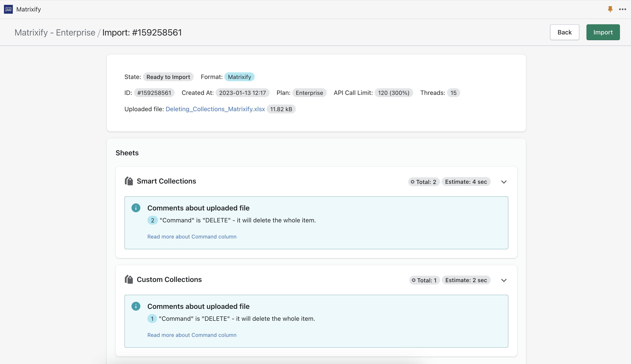Expand the Custom Collections sheet chevron
The width and height of the screenshot is (631, 364).
pos(504,280)
